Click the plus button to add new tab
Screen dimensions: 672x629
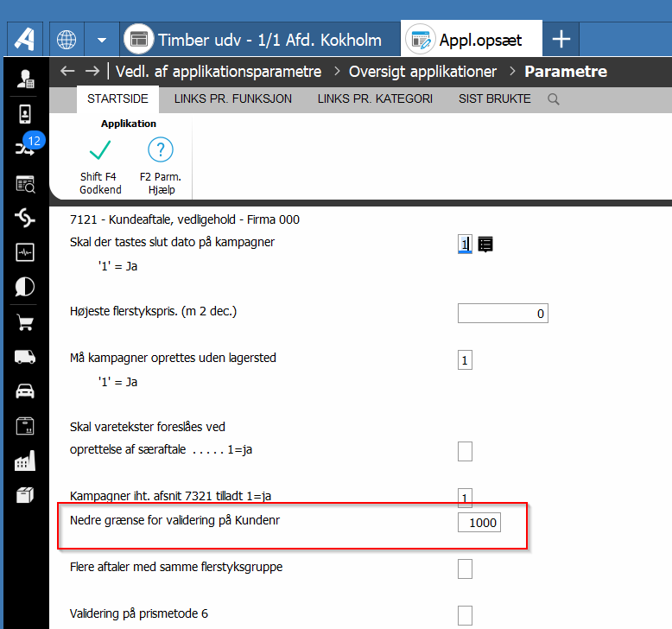pos(561,40)
